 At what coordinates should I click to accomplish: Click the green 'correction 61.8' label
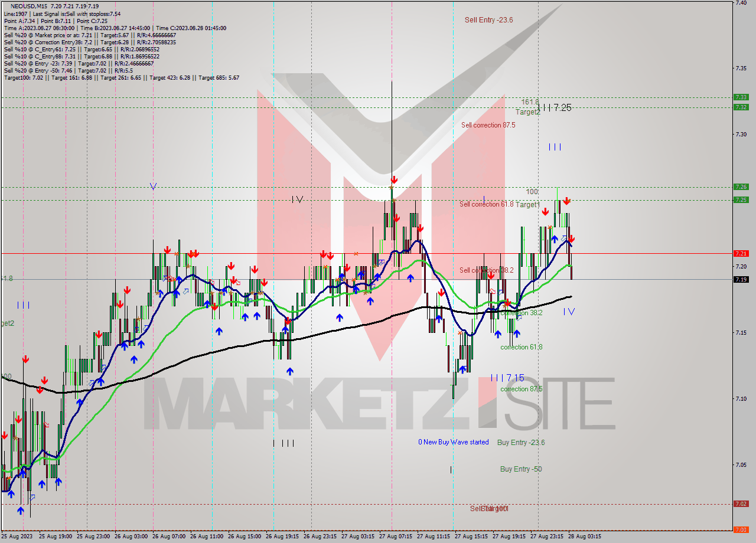[521, 347]
